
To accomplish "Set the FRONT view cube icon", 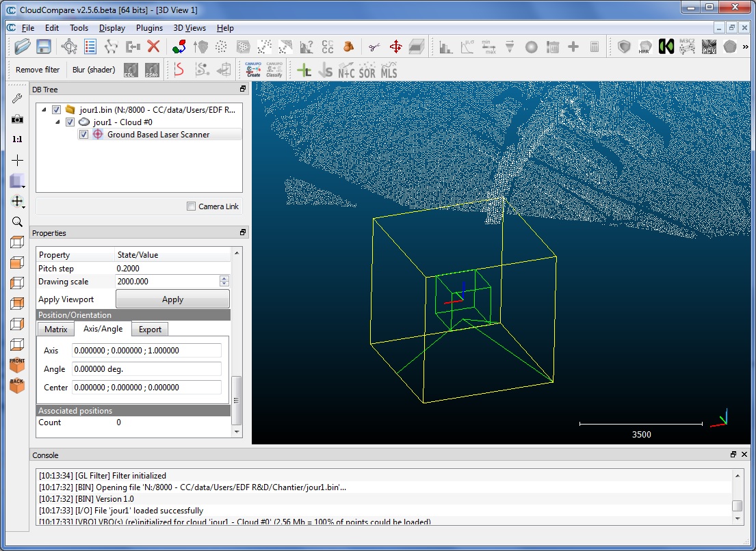I will point(17,364).
